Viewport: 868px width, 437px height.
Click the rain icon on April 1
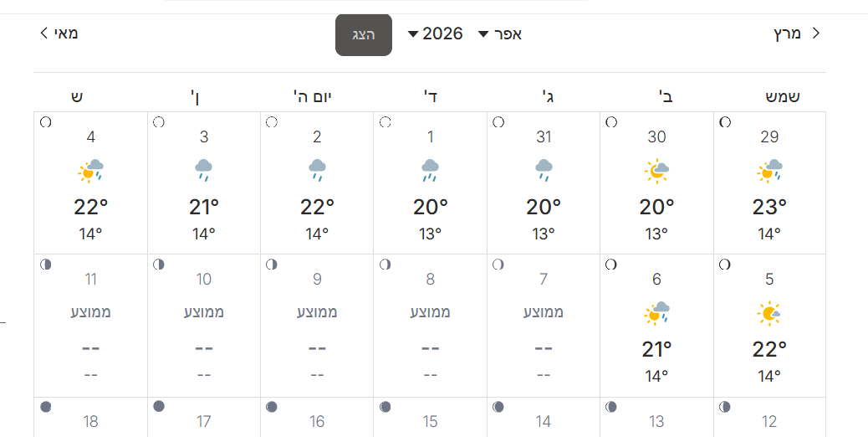(x=430, y=171)
